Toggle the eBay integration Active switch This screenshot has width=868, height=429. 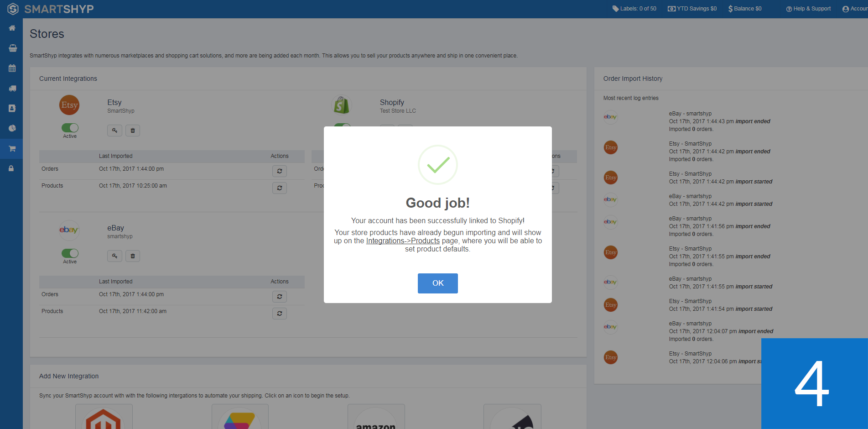pos(70,253)
